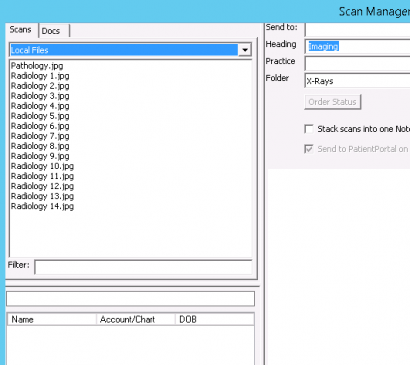Open the Folder field showing X-Rays
This screenshot has width=410, height=365.
pyautogui.click(x=358, y=81)
